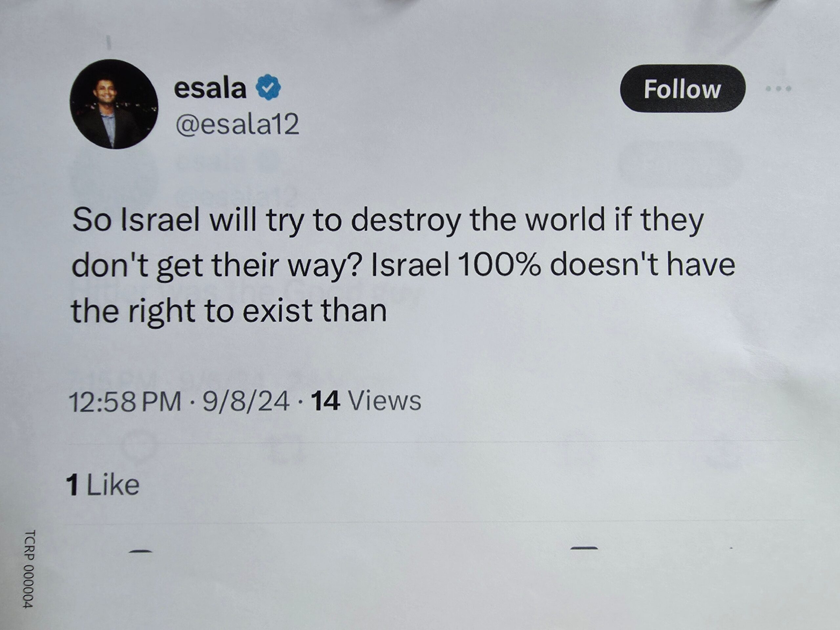Open the esala display name link
The image size is (840, 630).
210,88
